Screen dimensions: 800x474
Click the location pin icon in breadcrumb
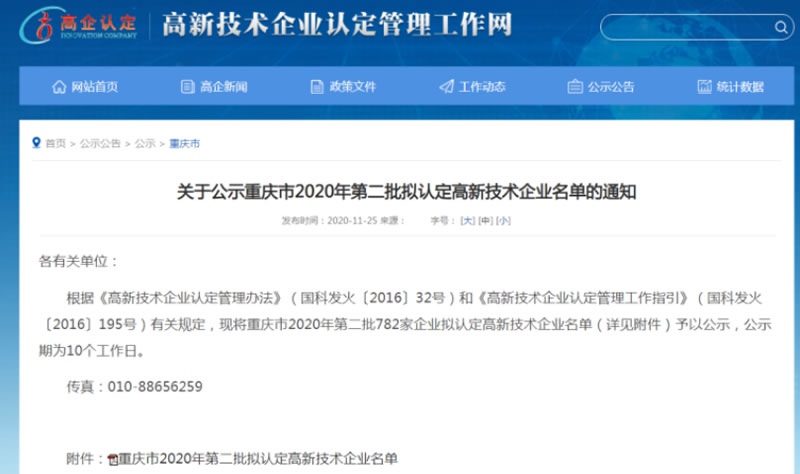click(x=37, y=143)
